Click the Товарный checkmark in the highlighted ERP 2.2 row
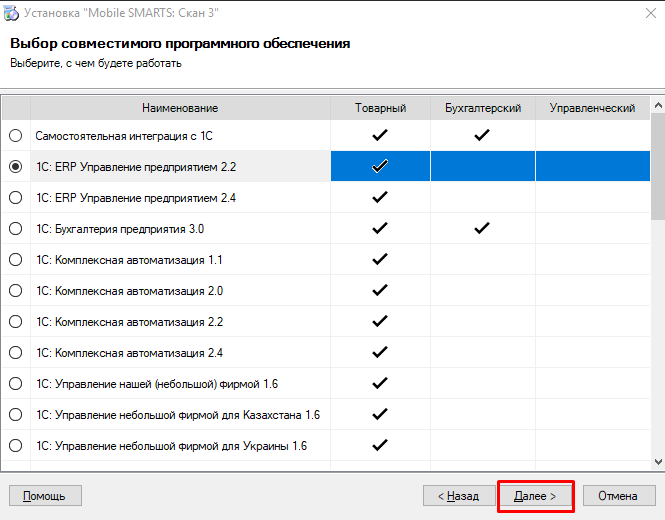The image size is (665, 520). tap(380, 166)
